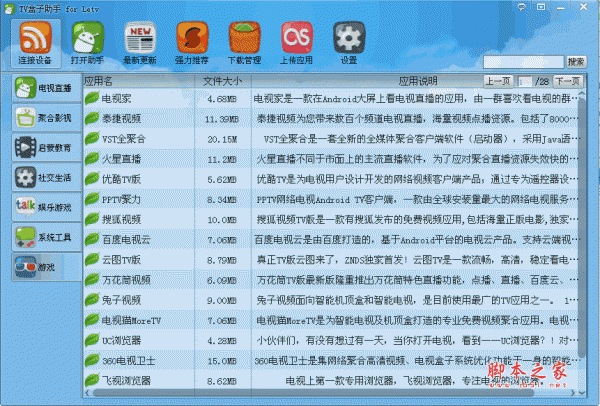Screen dimensions: 600x406
Task: Open the 最新更新 news icon
Action: (140, 44)
